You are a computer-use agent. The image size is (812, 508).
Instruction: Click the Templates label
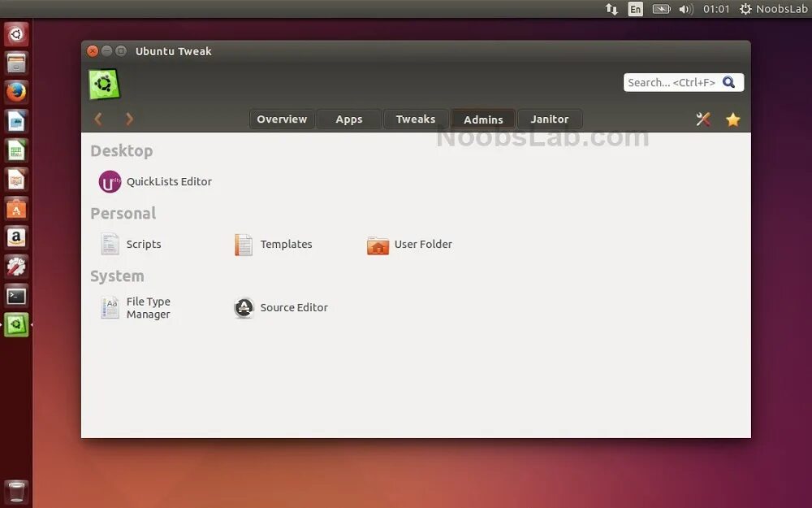point(286,244)
